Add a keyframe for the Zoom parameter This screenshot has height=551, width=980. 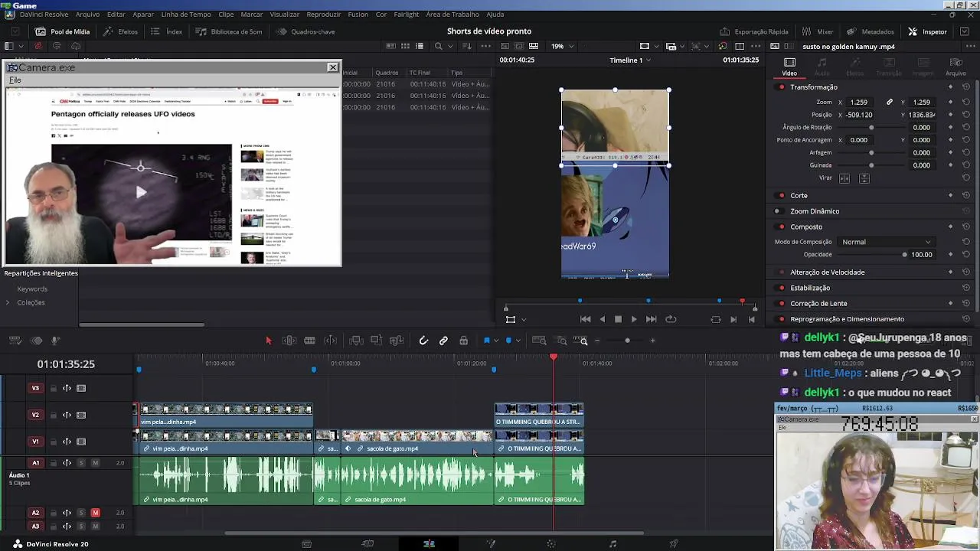[x=950, y=102]
